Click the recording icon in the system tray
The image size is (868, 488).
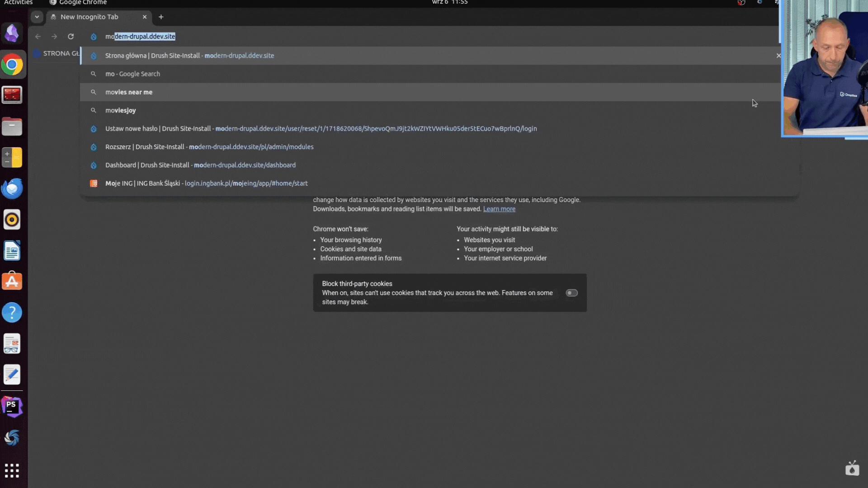(741, 3)
